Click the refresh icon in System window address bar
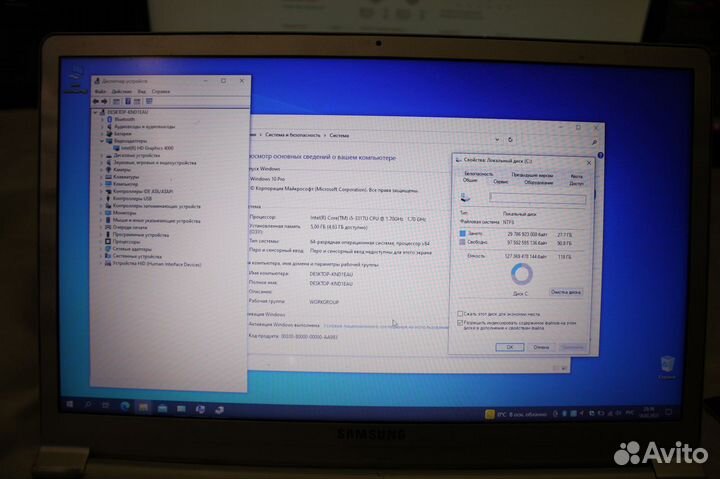Image resolution: width=720 pixels, height=479 pixels. 510,140
